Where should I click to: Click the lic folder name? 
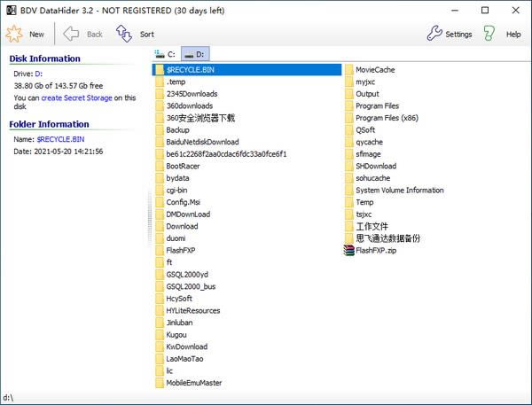coord(169,370)
